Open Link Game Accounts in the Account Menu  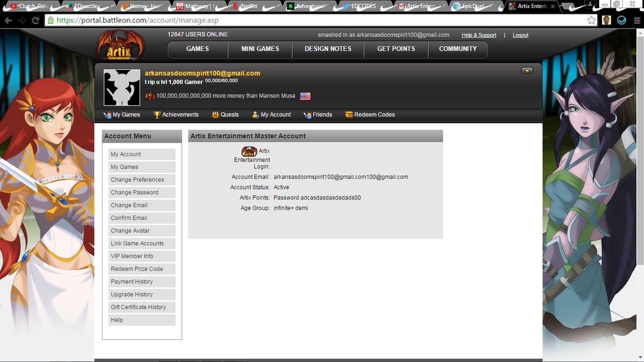[142, 243]
